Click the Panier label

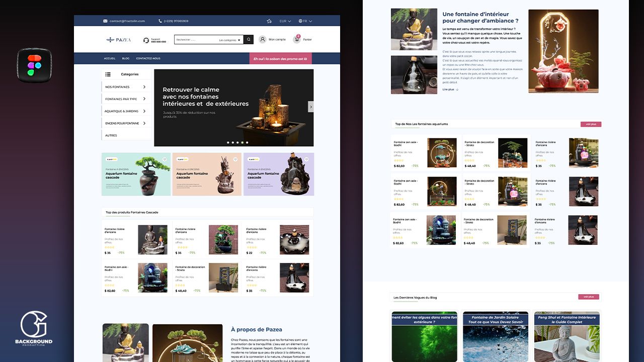307,40
